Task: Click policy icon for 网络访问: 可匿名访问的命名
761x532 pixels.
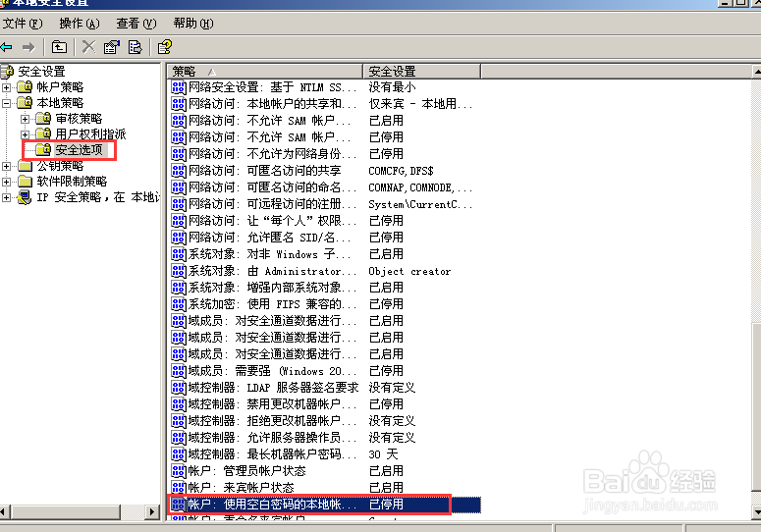Action: 179,187
